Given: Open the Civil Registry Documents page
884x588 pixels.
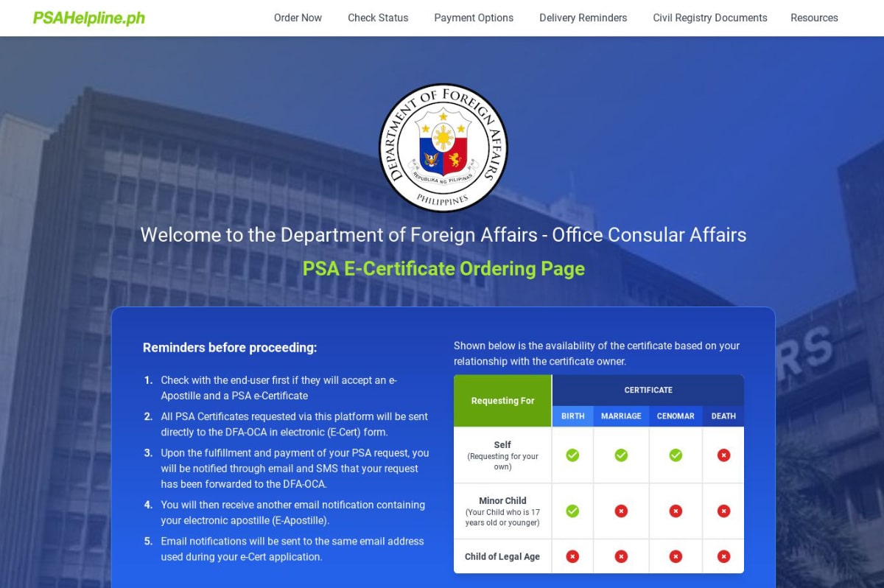Looking at the screenshot, I should click(709, 18).
